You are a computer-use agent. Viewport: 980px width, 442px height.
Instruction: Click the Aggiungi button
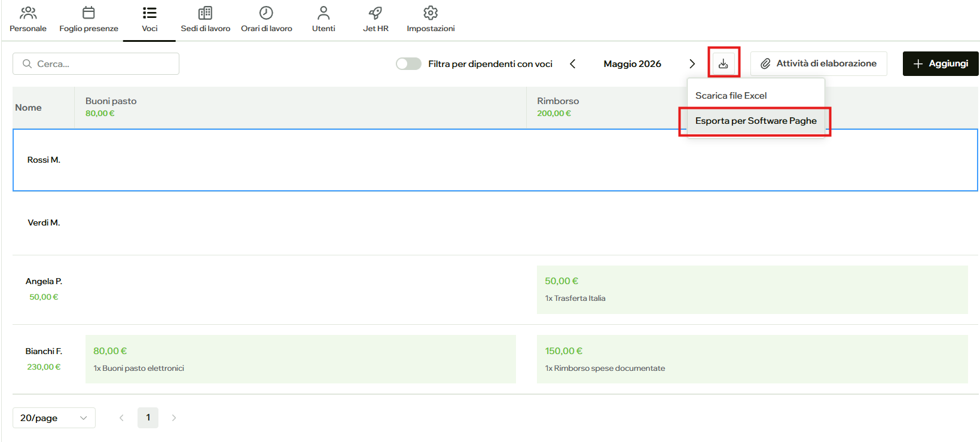pyautogui.click(x=941, y=63)
